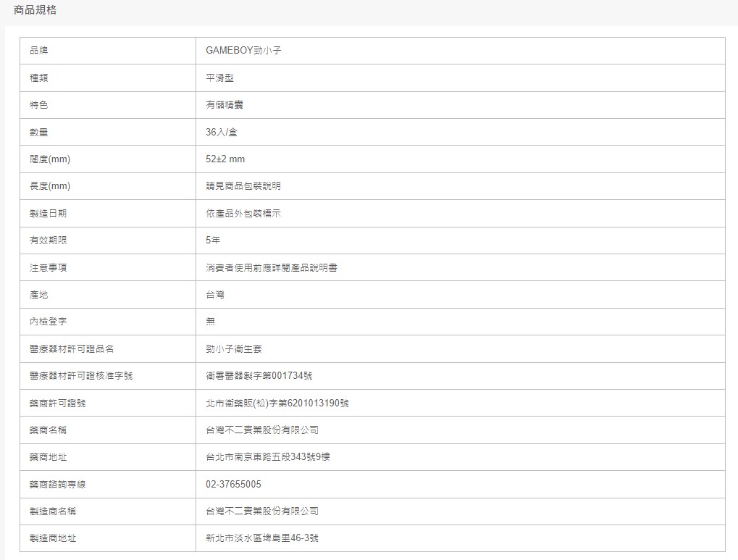Screen dimensions: 738x560
Task: Select the 內檢登字 label cell
Action: pos(108,322)
